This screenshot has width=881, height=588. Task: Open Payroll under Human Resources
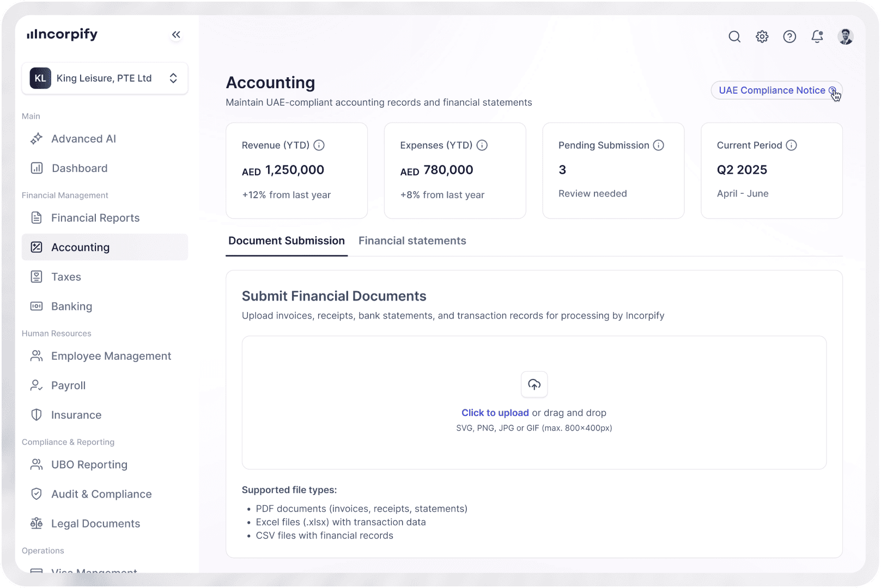(x=69, y=385)
